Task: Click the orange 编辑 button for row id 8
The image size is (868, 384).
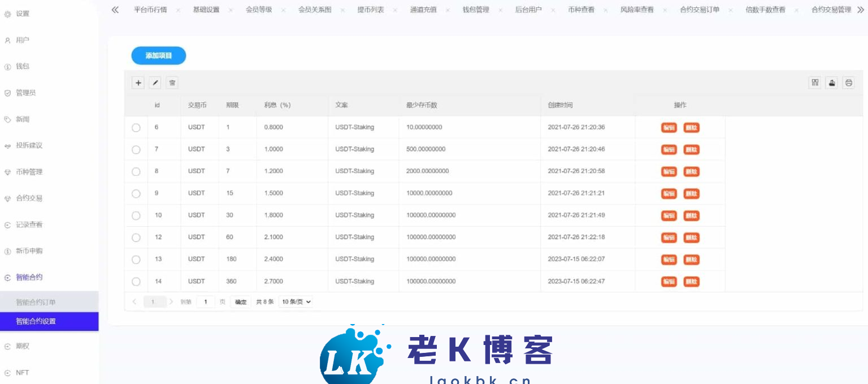Action: (x=669, y=171)
